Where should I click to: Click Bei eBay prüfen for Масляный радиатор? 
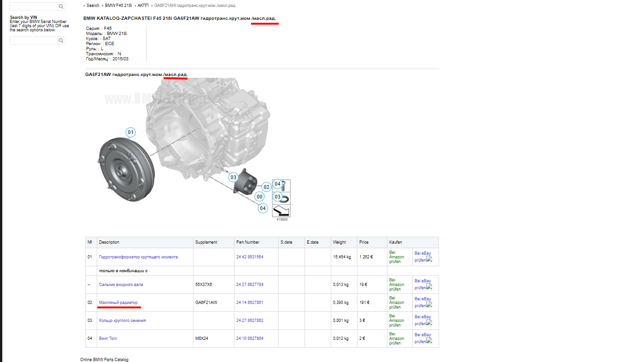click(x=423, y=302)
